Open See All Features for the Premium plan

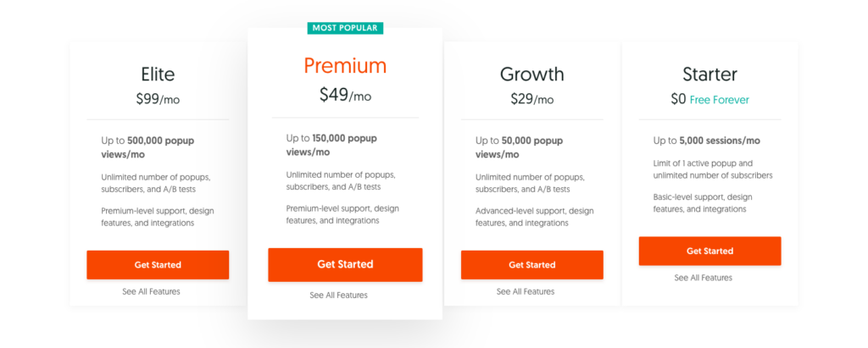coord(339,296)
